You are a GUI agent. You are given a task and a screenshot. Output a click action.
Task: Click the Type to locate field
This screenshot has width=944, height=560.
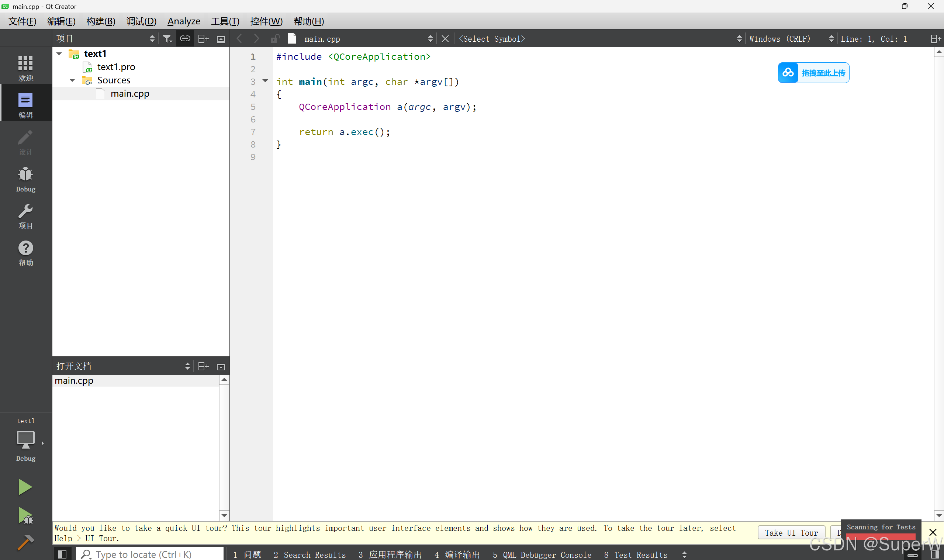point(151,554)
